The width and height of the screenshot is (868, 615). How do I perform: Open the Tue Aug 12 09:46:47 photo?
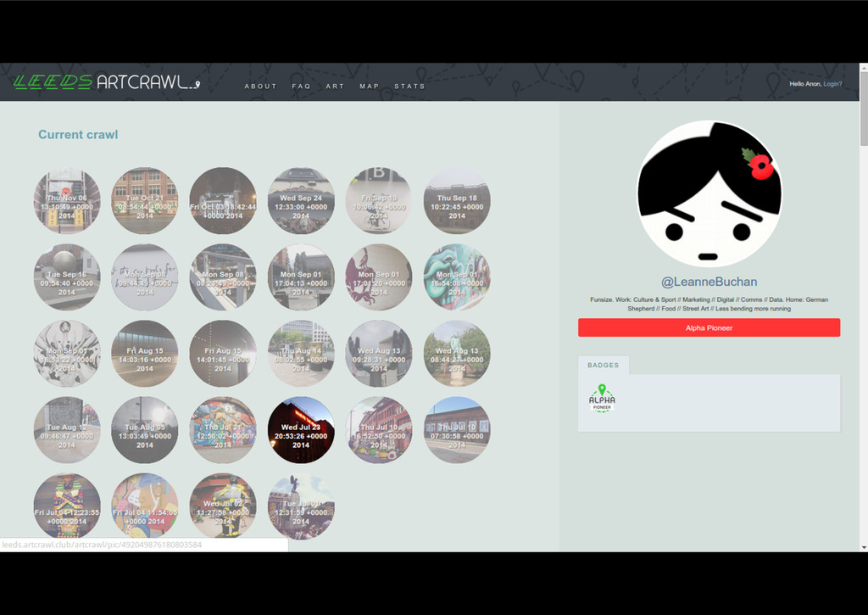[x=67, y=430]
